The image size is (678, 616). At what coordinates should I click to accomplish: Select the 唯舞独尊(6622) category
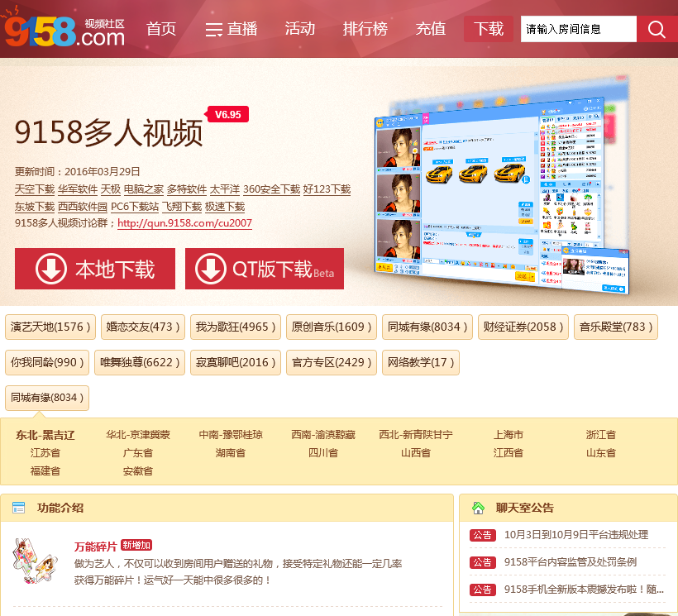pos(140,362)
